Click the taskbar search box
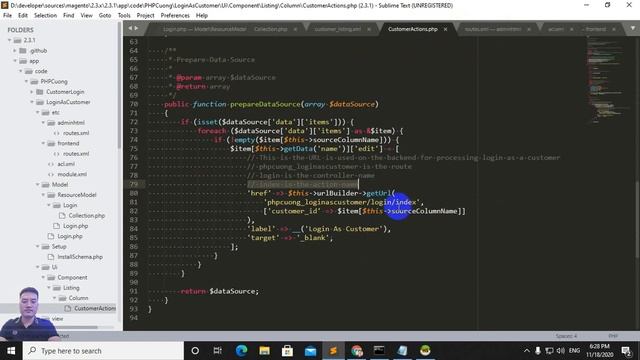640x360 pixels. point(103,351)
